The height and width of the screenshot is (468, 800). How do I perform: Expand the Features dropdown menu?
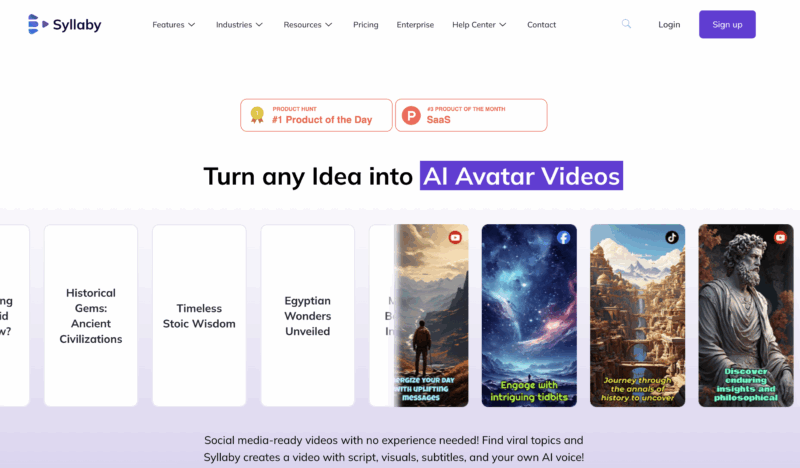[173, 24]
